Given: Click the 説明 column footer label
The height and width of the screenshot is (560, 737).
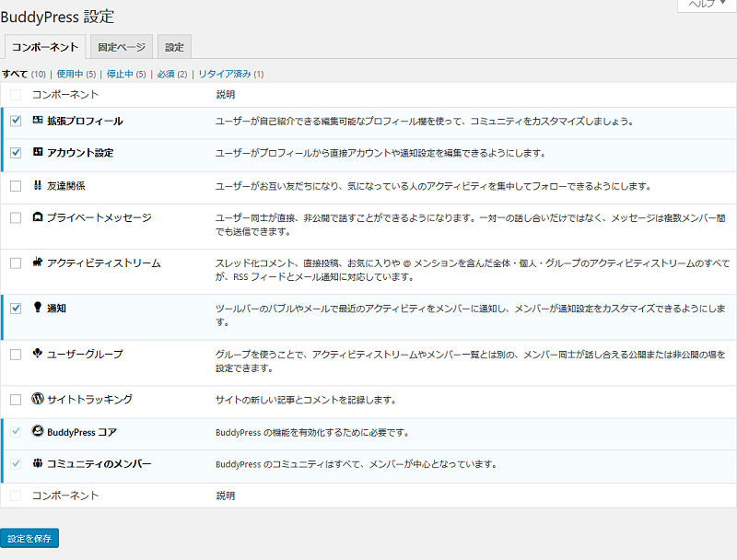Looking at the screenshot, I should tap(226, 496).
